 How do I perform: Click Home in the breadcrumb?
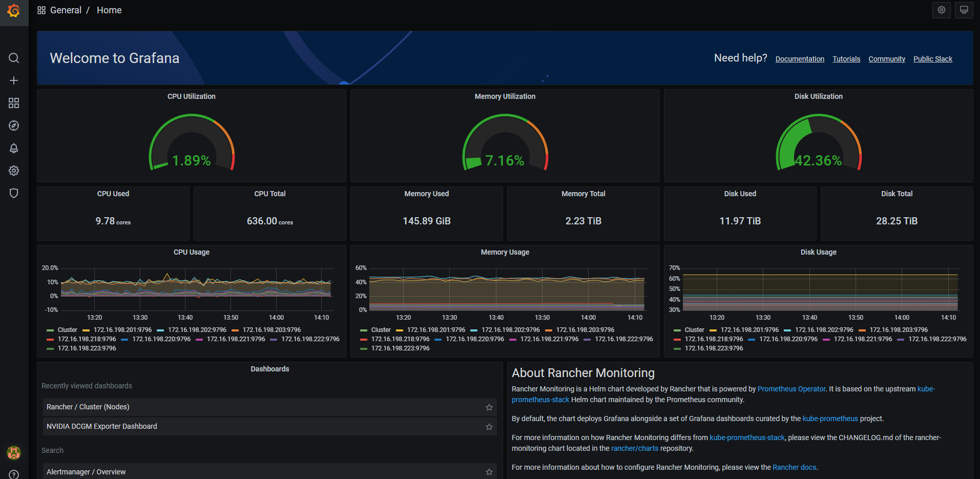[x=109, y=10]
